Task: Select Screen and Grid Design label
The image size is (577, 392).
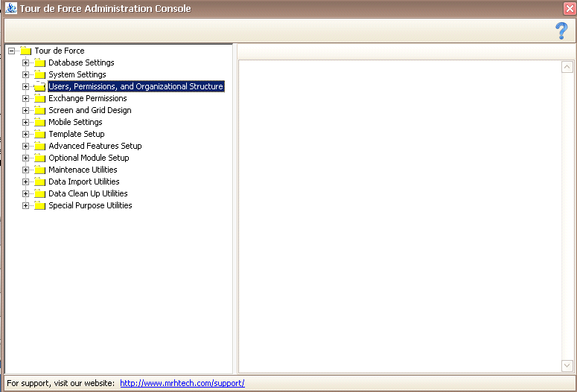Action: tap(90, 110)
